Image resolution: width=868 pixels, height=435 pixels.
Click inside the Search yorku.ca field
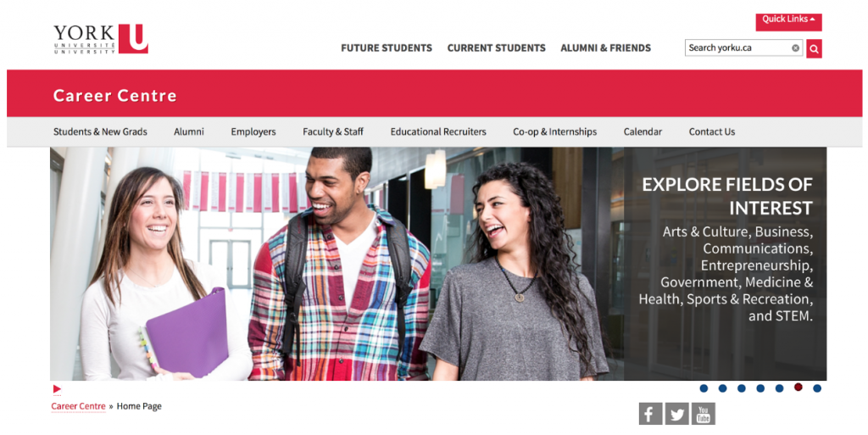pyautogui.click(x=737, y=48)
